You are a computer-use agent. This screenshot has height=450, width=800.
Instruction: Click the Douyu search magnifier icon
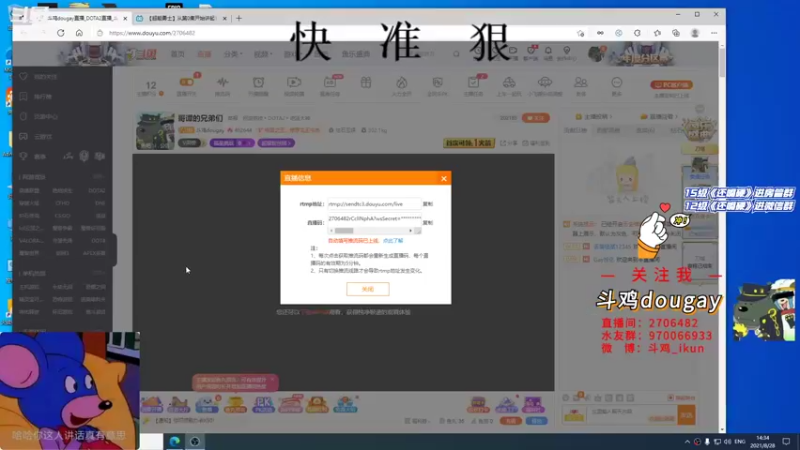tap(456, 54)
